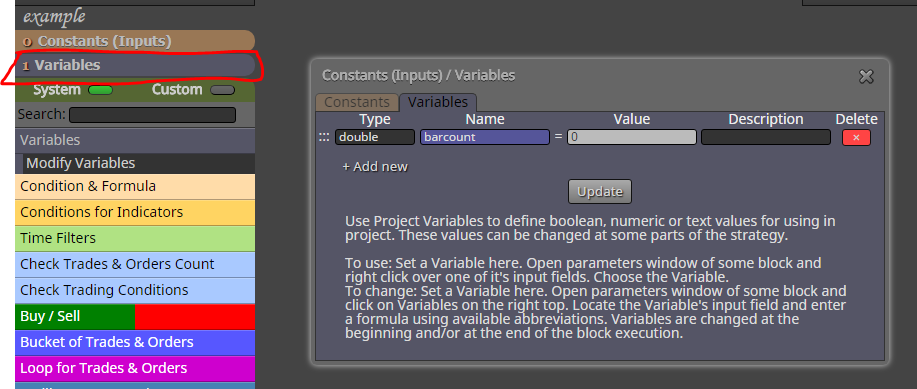This screenshot has height=389, width=917.
Task: Click the Description input field
Action: 766,137
